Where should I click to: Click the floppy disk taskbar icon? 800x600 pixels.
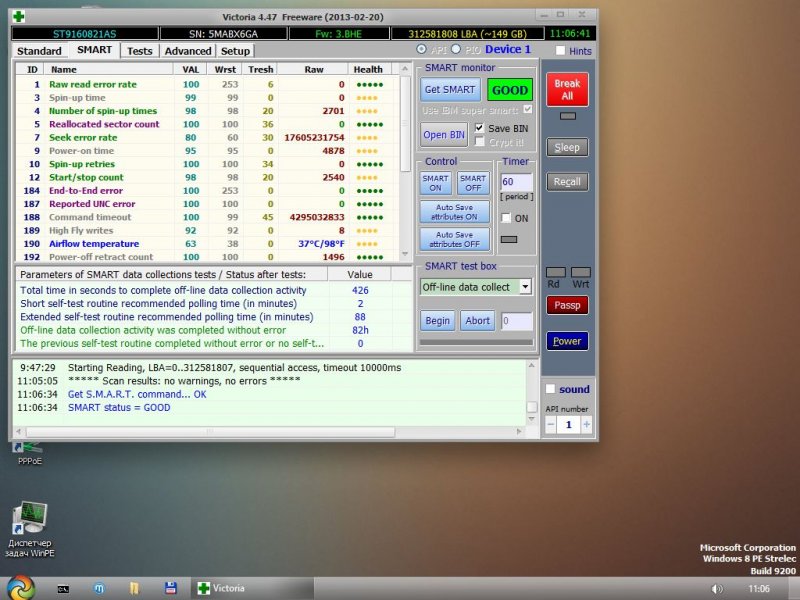point(171,588)
